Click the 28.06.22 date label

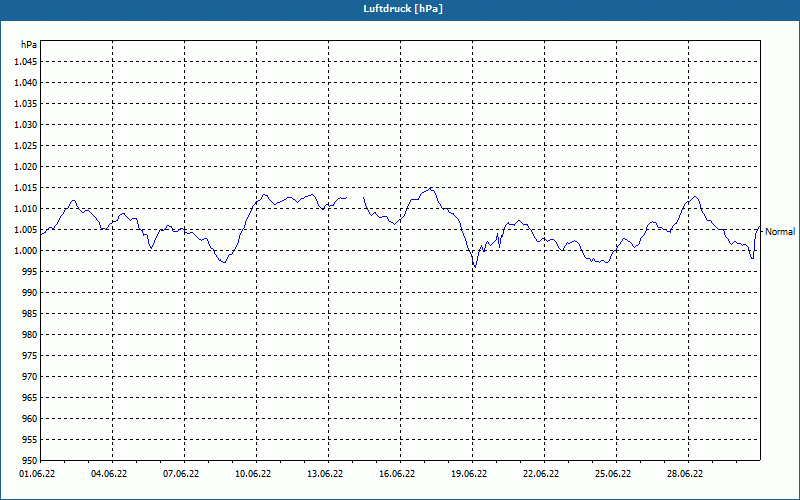[x=685, y=474]
